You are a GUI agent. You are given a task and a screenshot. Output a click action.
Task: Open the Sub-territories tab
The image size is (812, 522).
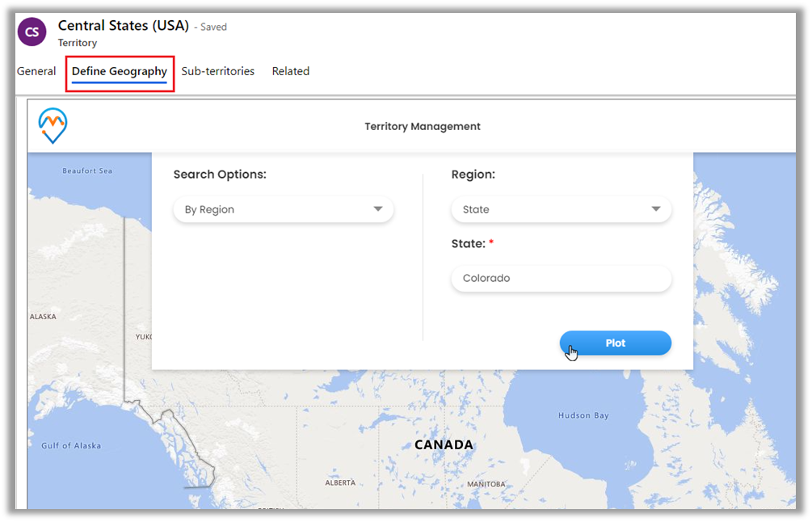click(217, 71)
